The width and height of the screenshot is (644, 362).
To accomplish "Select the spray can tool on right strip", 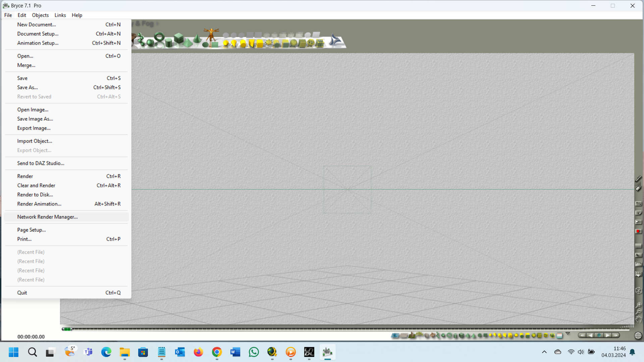I will [x=638, y=188].
